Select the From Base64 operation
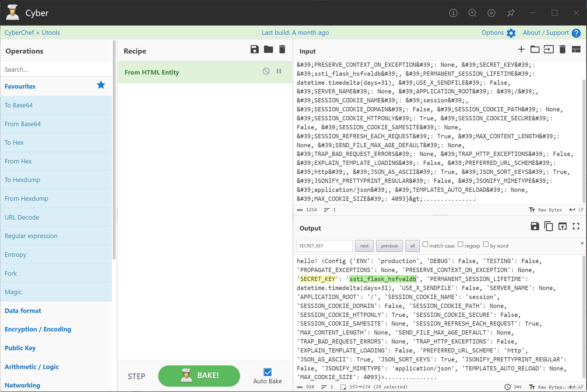Image resolution: width=587 pixels, height=392 pixels. (x=23, y=124)
